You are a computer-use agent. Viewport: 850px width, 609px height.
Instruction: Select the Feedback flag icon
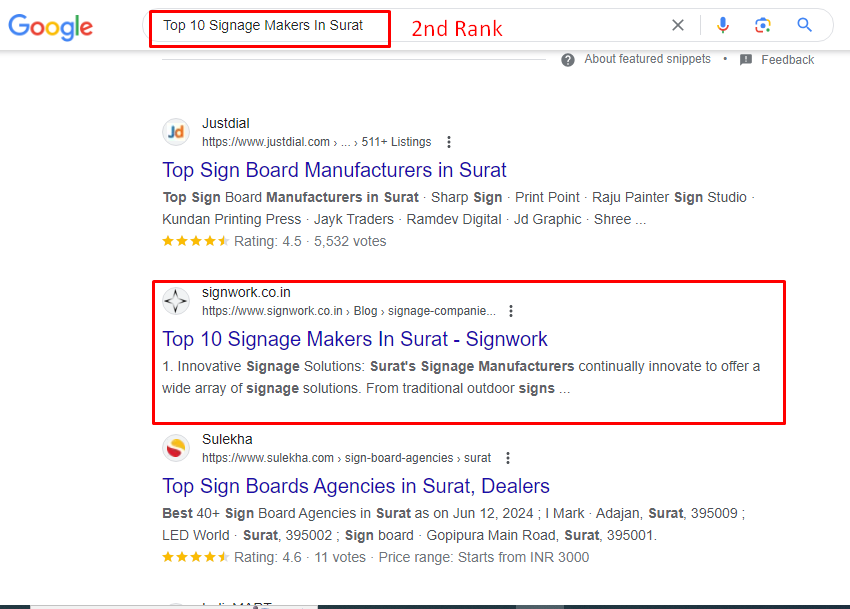(746, 60)
